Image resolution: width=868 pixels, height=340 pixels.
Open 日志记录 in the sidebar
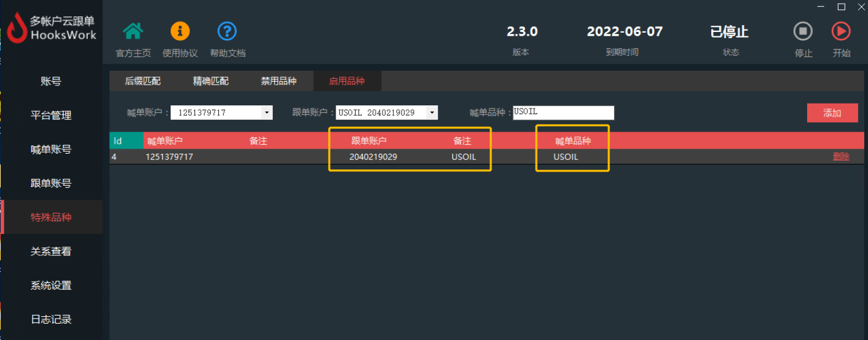[x=51, y=319]
